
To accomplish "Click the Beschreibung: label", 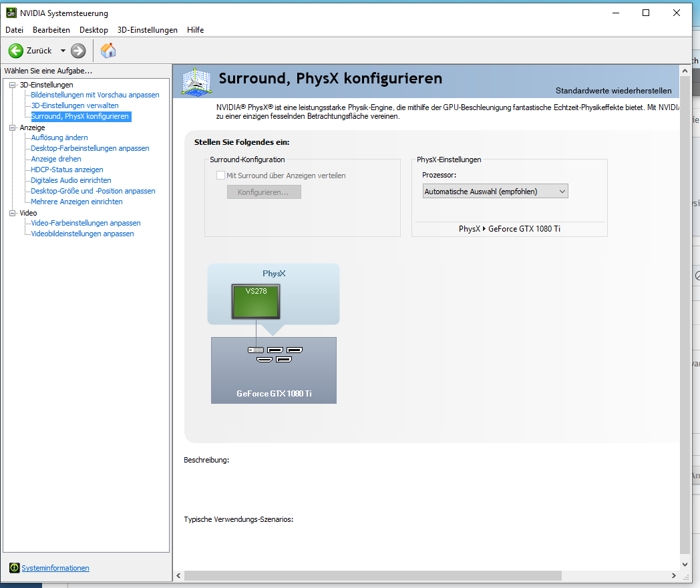I will (x=206, y=460).
